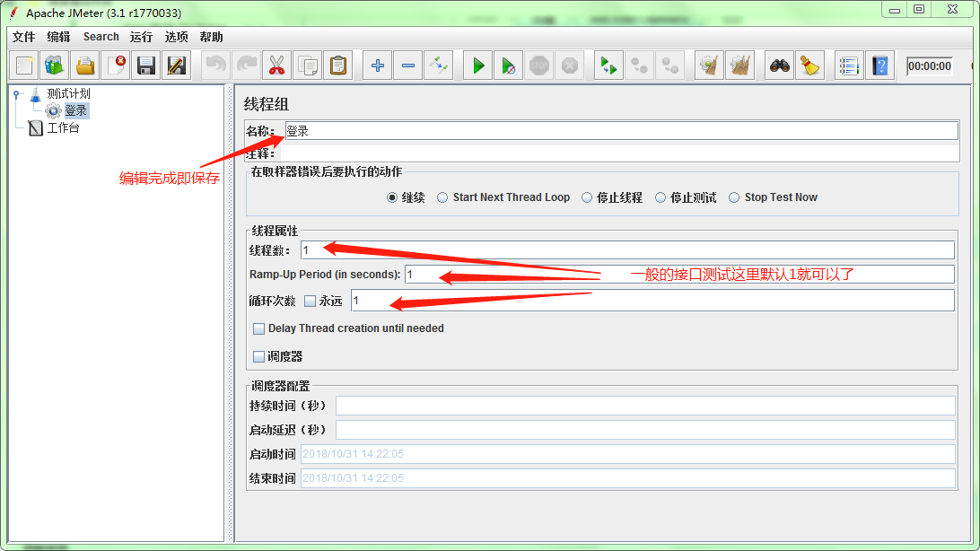
Task: Open the Help question mark icon
Action: pyautogui.click(x=880, y=66)
